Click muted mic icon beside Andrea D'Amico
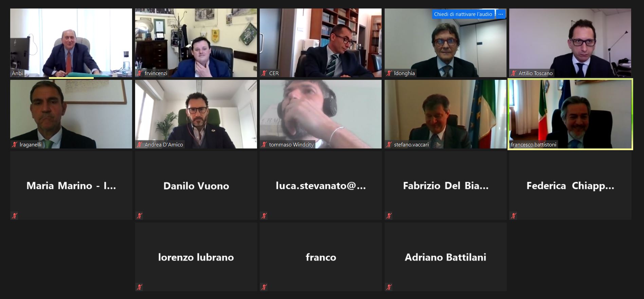Viewport: 644px width, 299px height. click(140, 144)
